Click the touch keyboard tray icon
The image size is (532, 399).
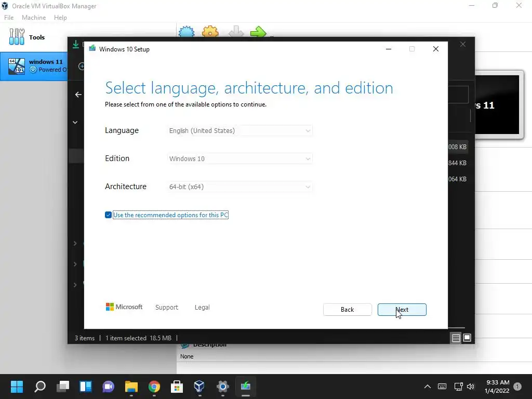(442, 387)
